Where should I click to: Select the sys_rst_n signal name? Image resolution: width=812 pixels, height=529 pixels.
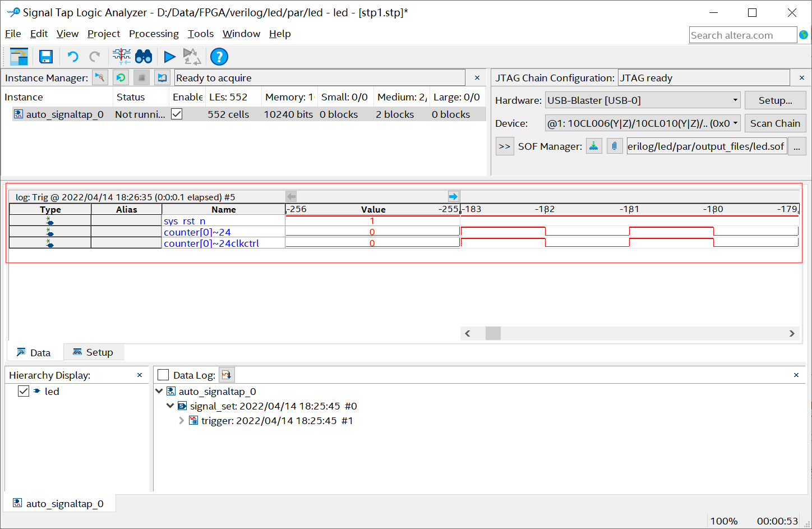click(184, 221)
